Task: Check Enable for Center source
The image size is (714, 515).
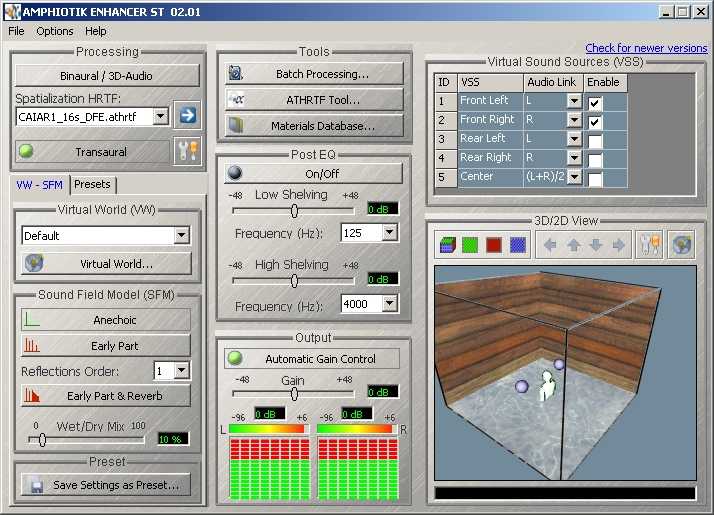Action: point(595,179)
